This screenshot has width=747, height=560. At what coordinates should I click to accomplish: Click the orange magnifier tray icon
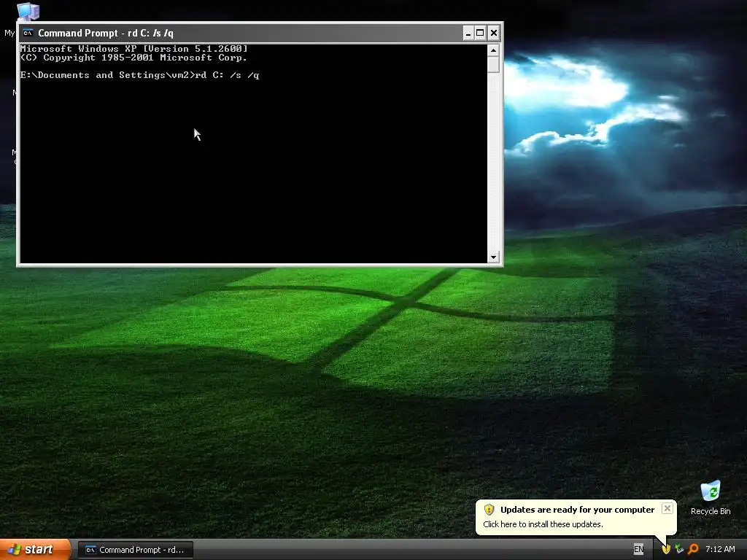pos(693,550)
